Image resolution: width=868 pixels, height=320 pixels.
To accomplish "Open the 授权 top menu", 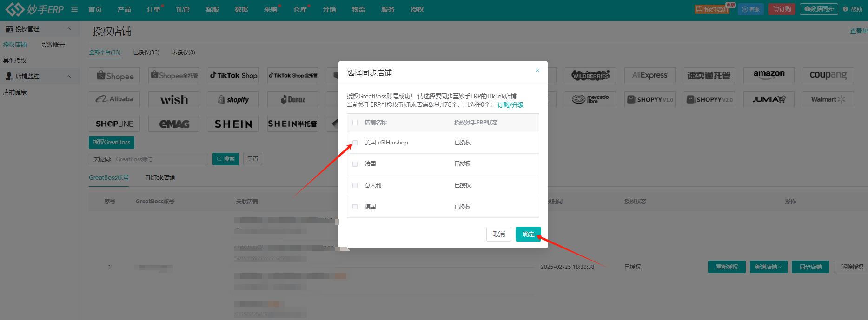I will (417, 9).
